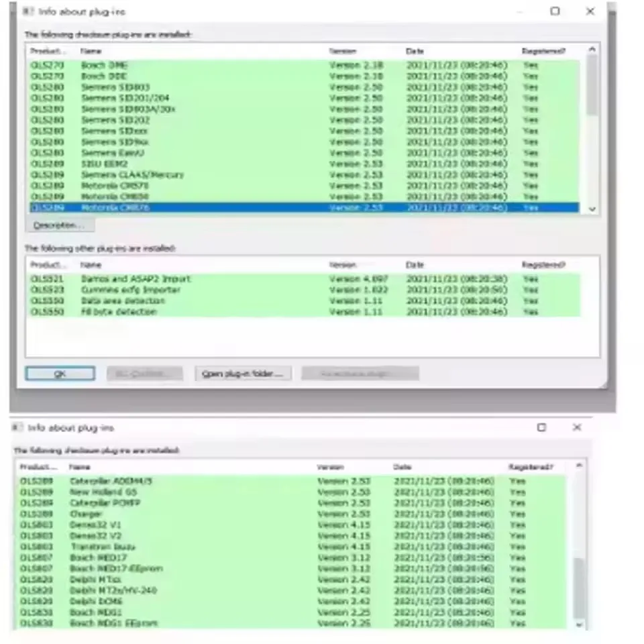The width and height of the screenshot is (644, 644).
Task: Select the Denso32 V2 row
Action: click(x=292, y=535)
